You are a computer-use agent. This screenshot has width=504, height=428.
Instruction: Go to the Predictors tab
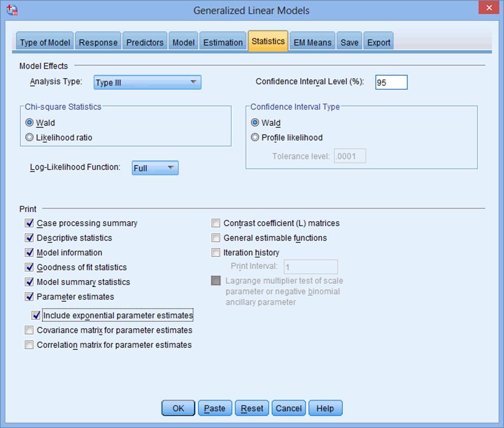tap(144, 42)
